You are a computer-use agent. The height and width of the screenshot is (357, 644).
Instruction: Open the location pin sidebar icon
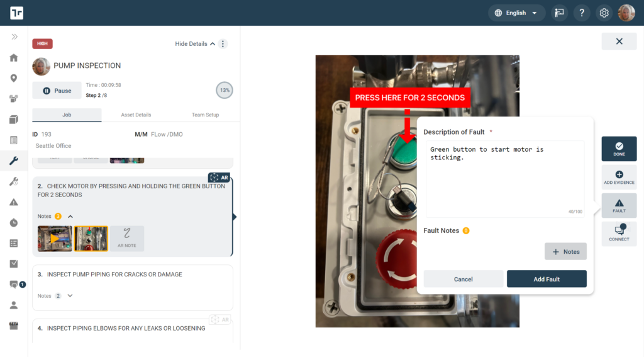coord(14,78)
